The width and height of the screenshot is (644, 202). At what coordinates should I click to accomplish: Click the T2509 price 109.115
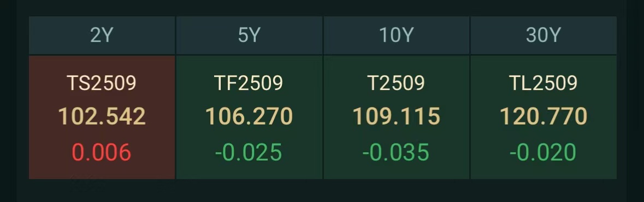(x=397, y=116)
